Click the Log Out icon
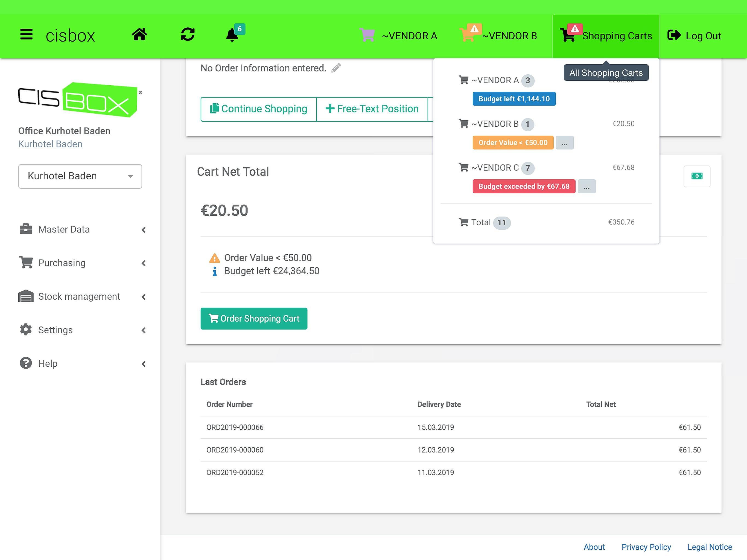The height and width of the screenshot is (560, 747). (674, 35)
